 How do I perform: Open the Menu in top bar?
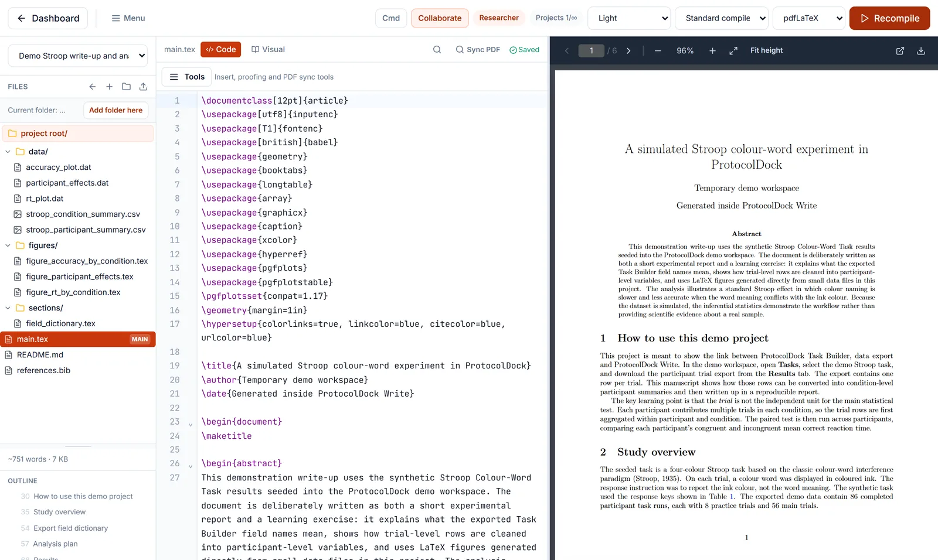(x=128, y=18)
